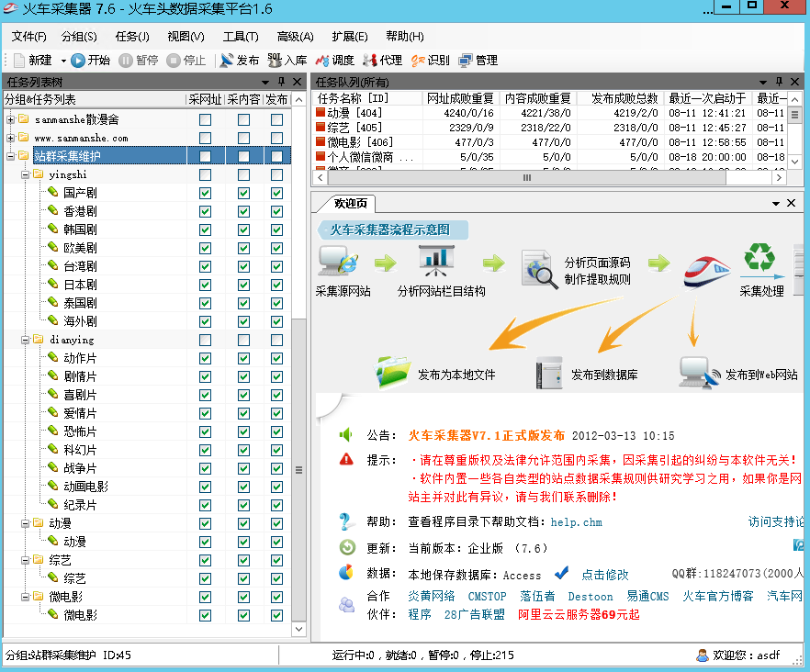Screen dimensions: 810x672
Task: Open the 调度 (Scheduling) tool icon
Action: pos(334,62)
